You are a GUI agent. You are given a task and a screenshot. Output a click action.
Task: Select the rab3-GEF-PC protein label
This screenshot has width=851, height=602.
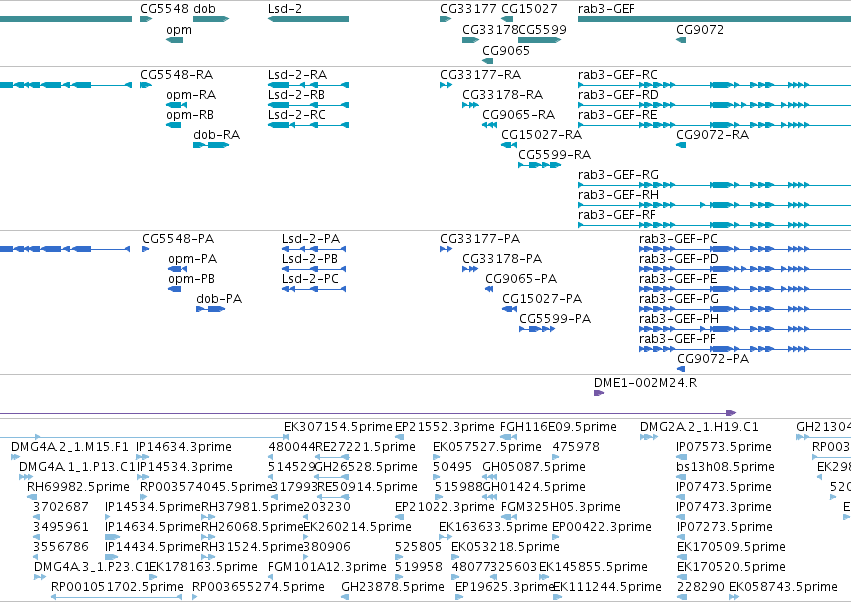pyautogui.click(x=678, y=239)
